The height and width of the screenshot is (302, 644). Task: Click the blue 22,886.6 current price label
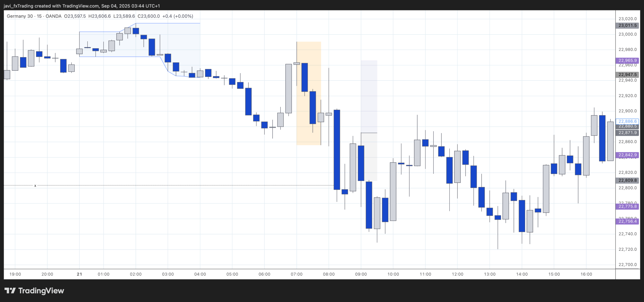tap(628, 121)
